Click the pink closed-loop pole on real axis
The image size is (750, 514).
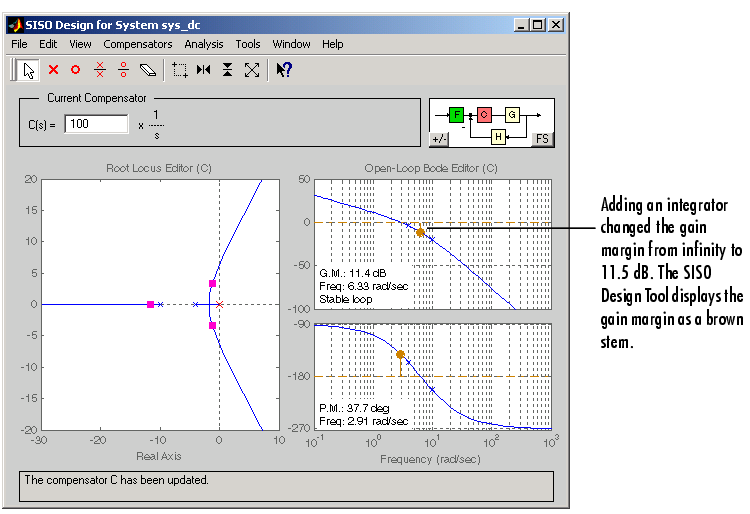click(x=150, y=305)
